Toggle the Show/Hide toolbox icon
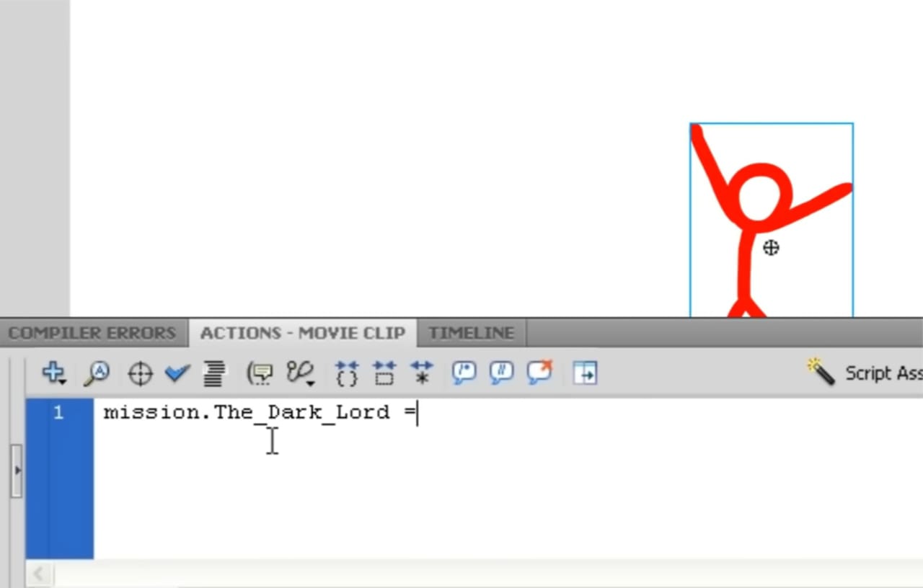The height and width of the screenshot is (588, 923). [x=585, y=373]
